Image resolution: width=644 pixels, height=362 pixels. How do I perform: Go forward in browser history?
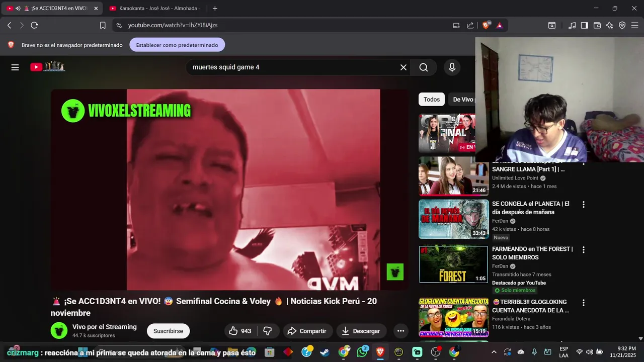(22, 25)
